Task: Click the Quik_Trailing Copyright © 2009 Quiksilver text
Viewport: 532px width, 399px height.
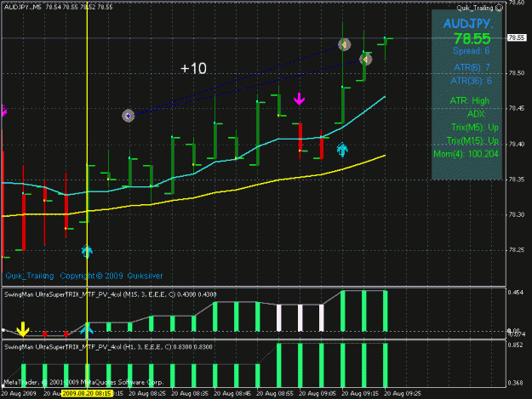Action: (x=84, y=276)
